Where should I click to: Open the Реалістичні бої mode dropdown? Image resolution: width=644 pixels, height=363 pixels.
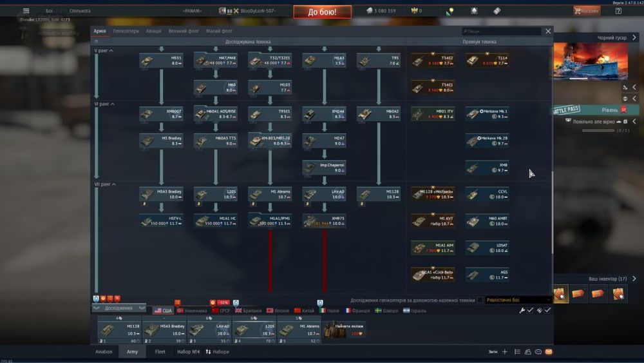pyautogui.click(x=518, y=300)
